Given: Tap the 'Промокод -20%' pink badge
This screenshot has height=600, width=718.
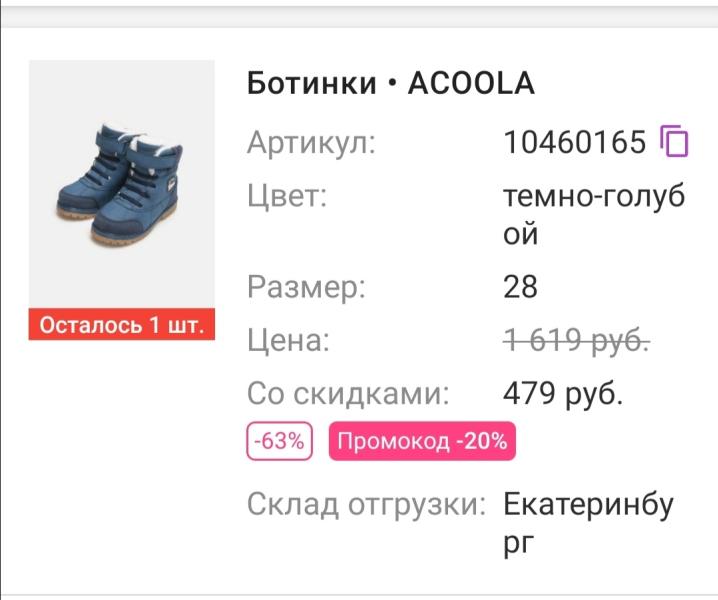Looking at the screenshot, I should click(421, 441).
